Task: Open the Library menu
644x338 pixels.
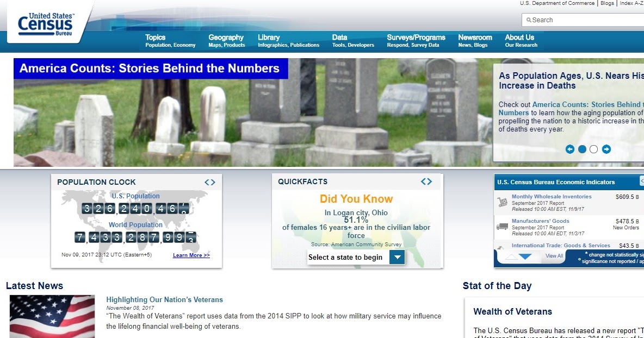Action: pyautogui.click(x=288, y=41)
